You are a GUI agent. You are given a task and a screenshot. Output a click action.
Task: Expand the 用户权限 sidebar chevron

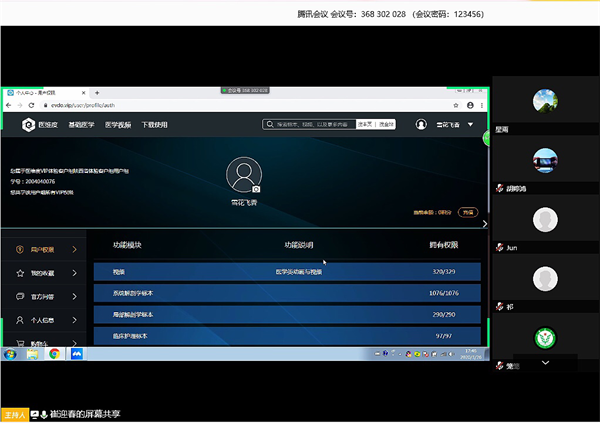tap(73, 248)
